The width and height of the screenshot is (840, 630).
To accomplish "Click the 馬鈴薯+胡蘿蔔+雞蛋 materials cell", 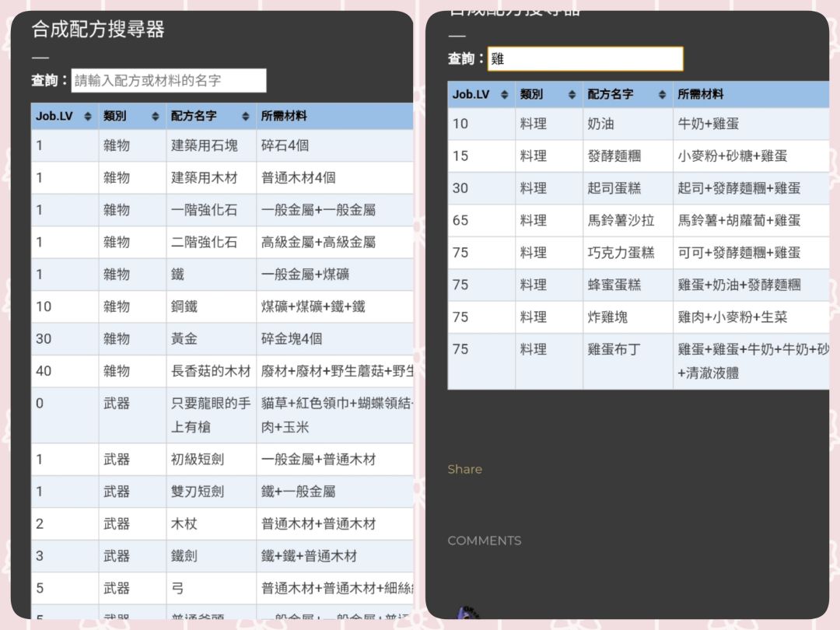I will pyautogui.click(x=739, y=220).
